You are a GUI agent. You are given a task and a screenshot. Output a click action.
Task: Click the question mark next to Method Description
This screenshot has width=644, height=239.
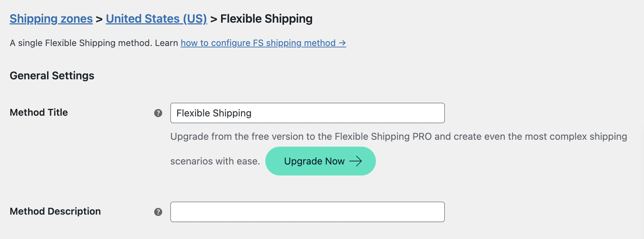158,212
